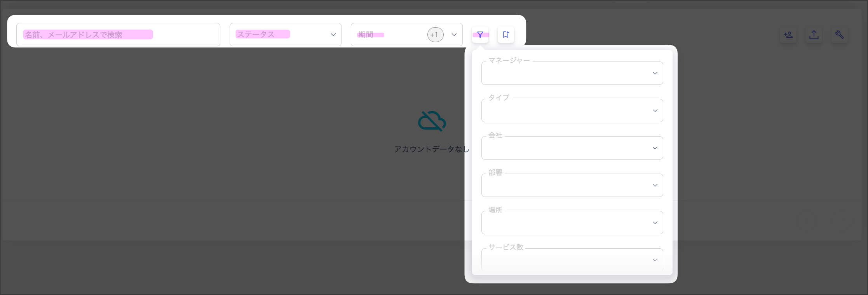868x295 pixels.
Task: Expand the サービス数 dropdown
Action: (x=572, y=260)
